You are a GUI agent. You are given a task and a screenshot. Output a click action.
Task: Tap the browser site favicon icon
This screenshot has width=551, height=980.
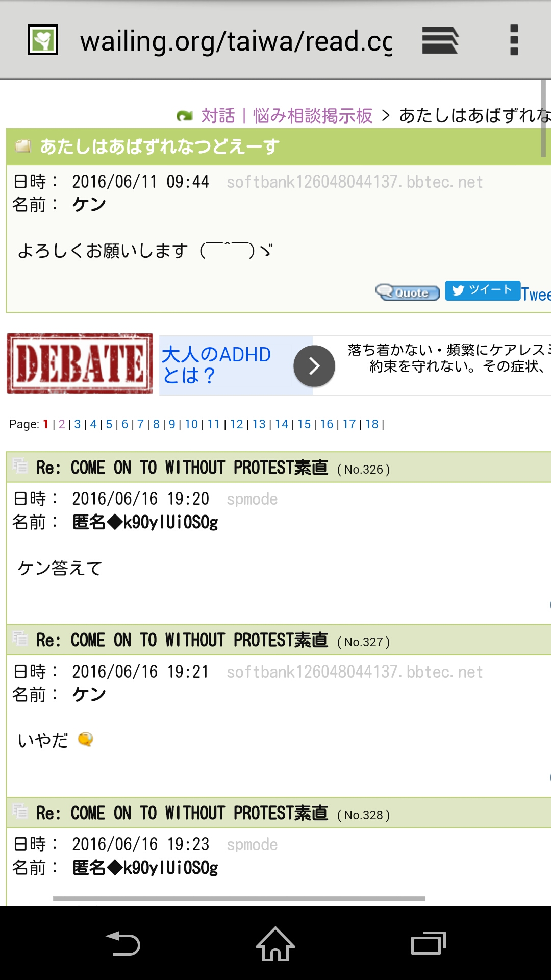pos(43,40)
